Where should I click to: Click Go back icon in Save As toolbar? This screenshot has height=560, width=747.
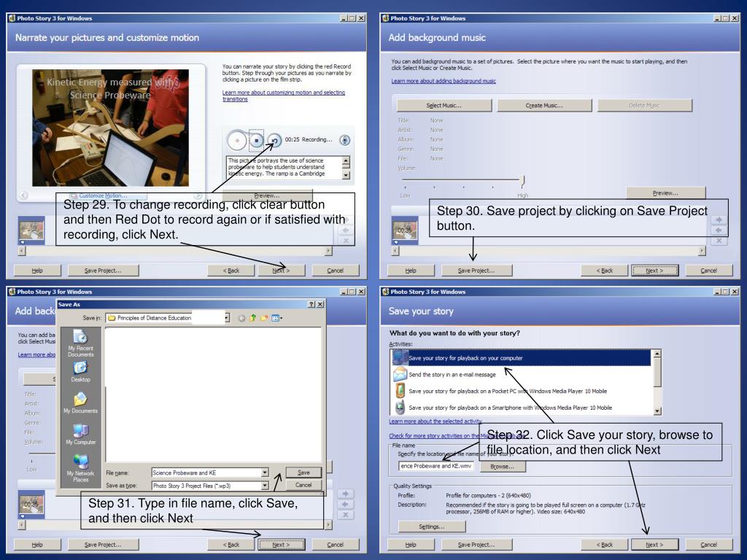pos(241,318)
